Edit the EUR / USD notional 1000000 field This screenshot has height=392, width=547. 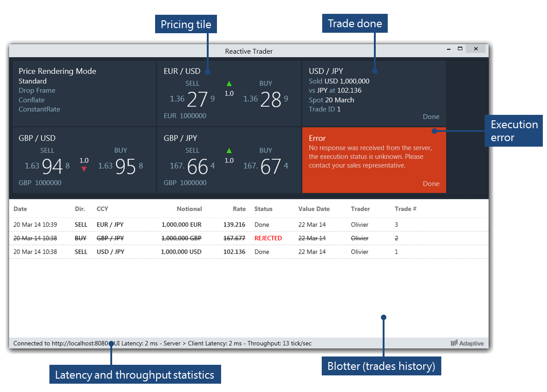pos(193,116)
